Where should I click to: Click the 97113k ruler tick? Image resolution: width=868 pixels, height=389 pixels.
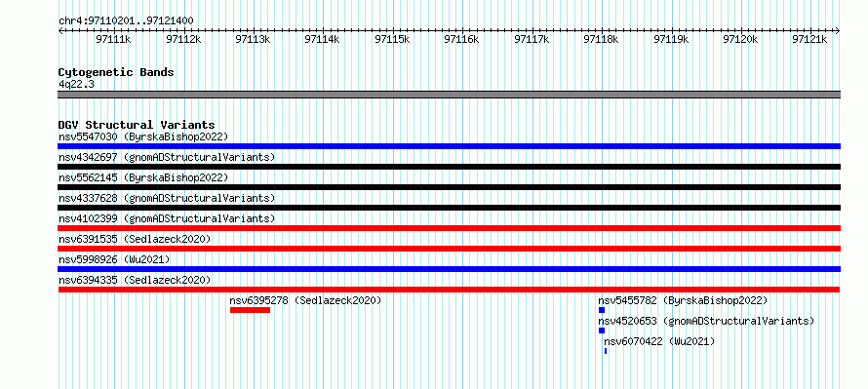point(253,38)
